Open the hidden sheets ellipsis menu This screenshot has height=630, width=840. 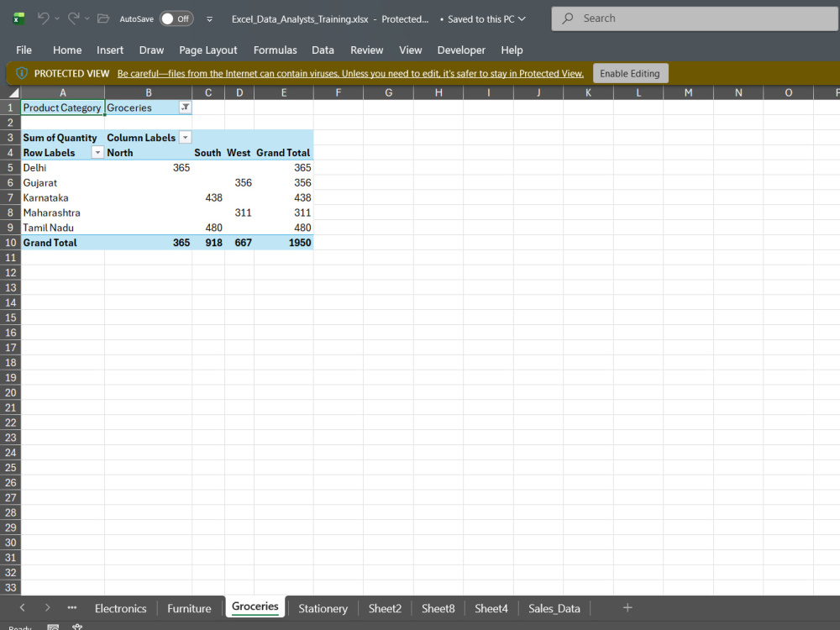(x=71, y=607)
